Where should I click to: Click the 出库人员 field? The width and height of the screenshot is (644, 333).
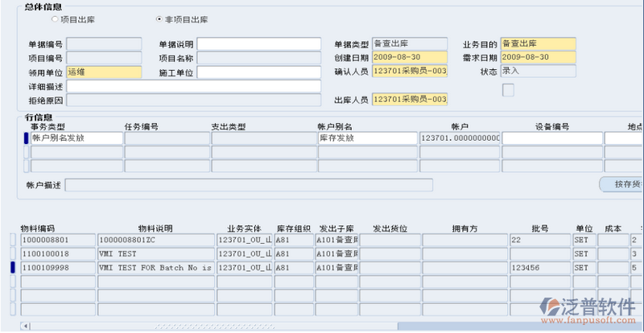point(410,99)
